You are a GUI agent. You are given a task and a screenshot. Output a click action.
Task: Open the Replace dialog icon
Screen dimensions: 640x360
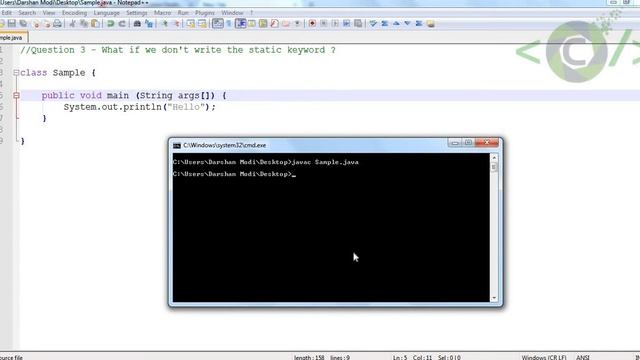[149, 24]
